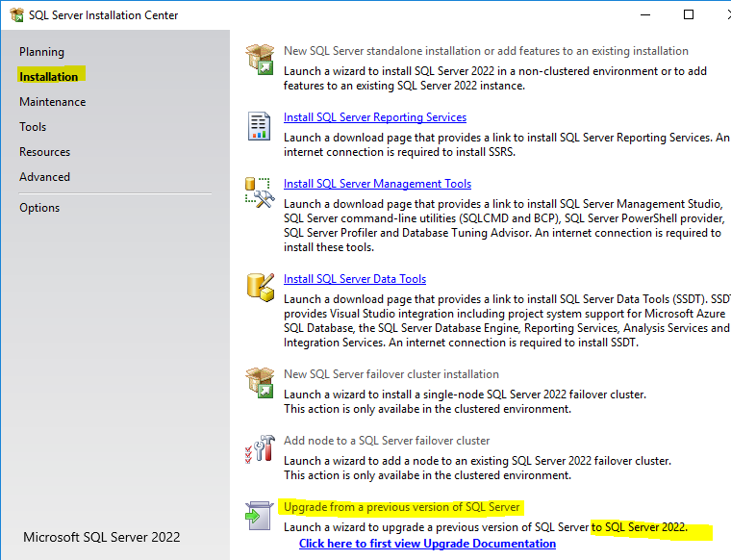Viewport: 731px width, 560px height.
Task: Open the Resources section
Action: (44, 152)
